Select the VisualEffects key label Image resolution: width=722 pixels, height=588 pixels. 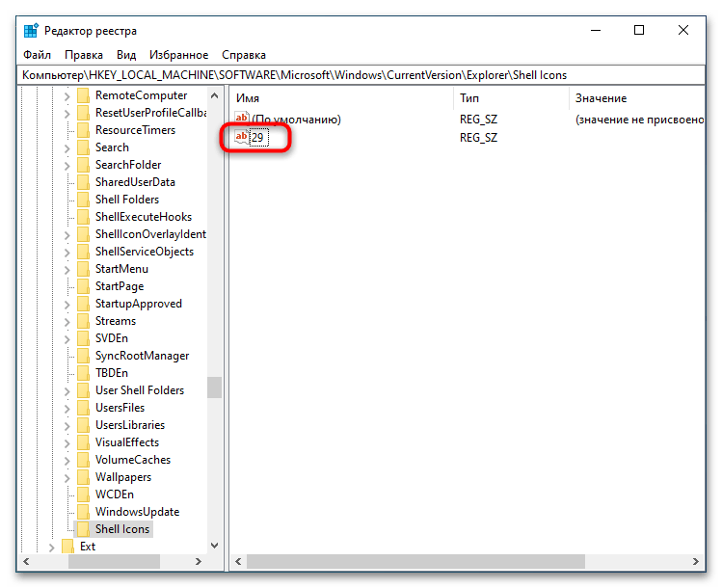coord(127,442)
